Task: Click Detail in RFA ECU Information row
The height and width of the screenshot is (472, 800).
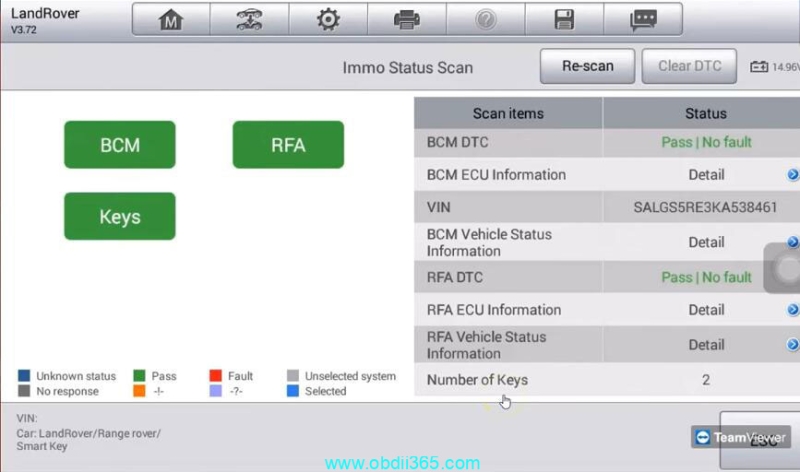Action: pyautogui.click(x=706, y=310)
